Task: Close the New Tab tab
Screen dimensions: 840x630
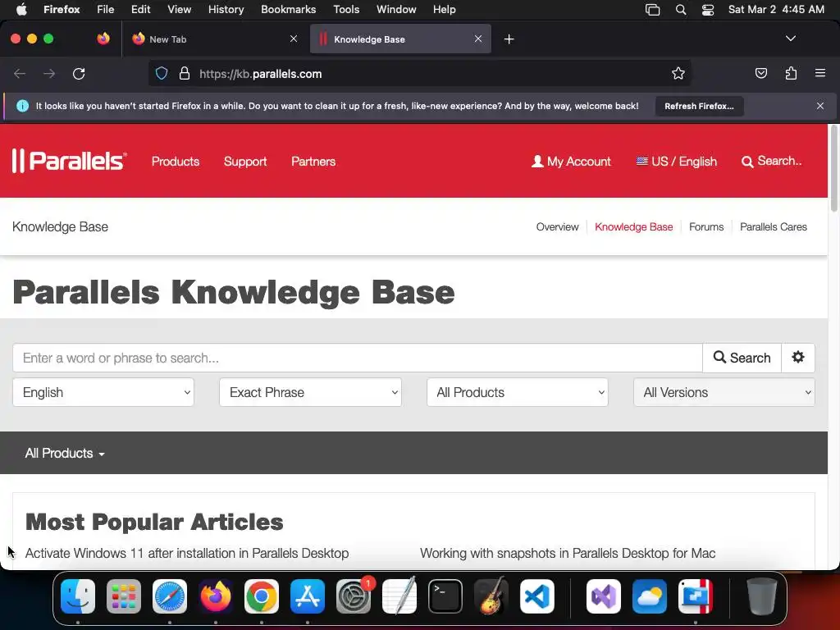Action: click(294, 39)
